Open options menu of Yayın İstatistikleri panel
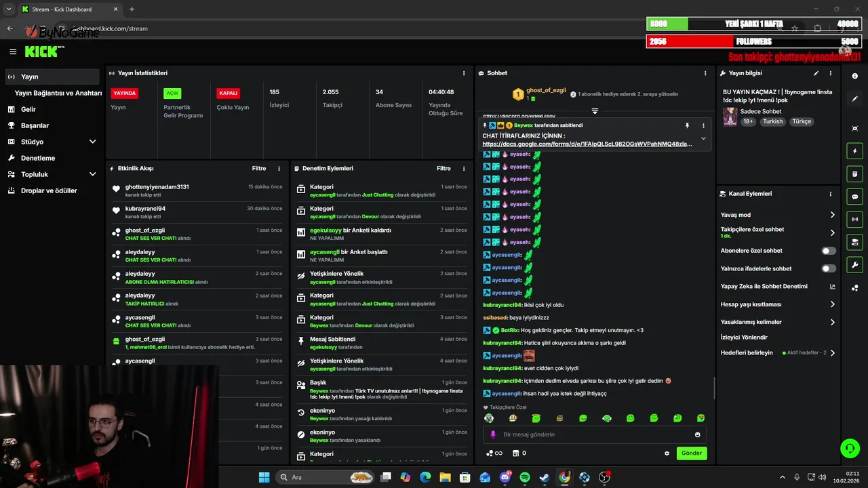This screenshot has width=868, height=488. pyautogui.click(x=464, y=73)
